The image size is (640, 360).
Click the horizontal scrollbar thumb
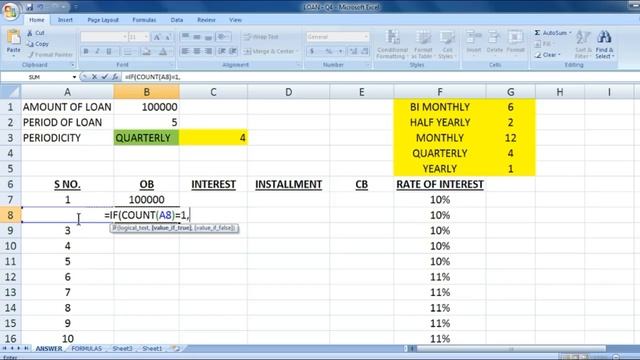tap(510, 349)
